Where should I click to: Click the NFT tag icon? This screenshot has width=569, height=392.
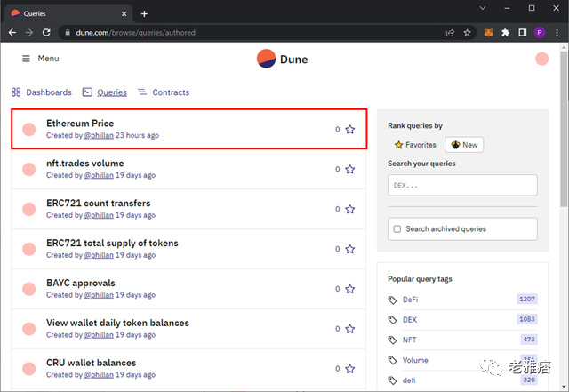point(392,340)
